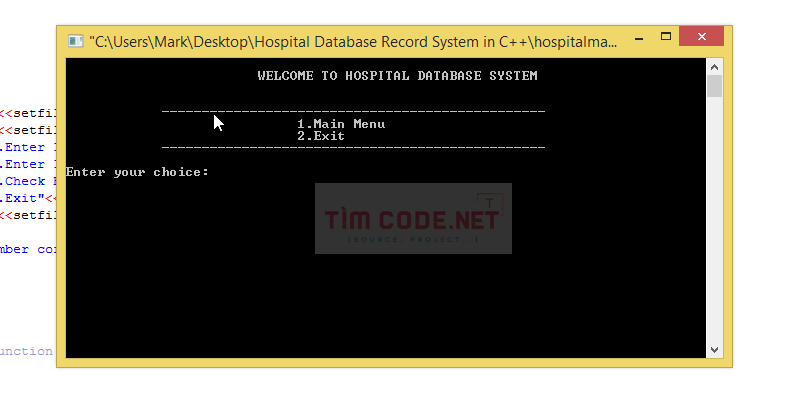Click the scrollbar up arrow

715,67
